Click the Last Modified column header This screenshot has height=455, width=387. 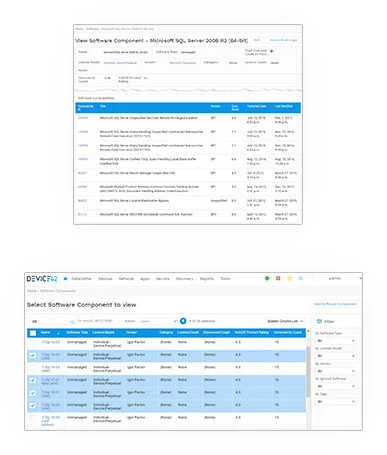284,106
